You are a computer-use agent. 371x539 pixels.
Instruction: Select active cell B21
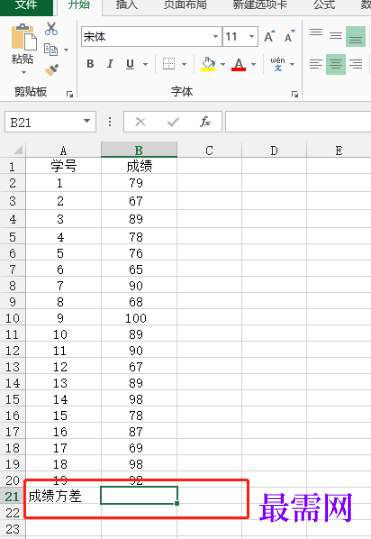click(139, 496)
